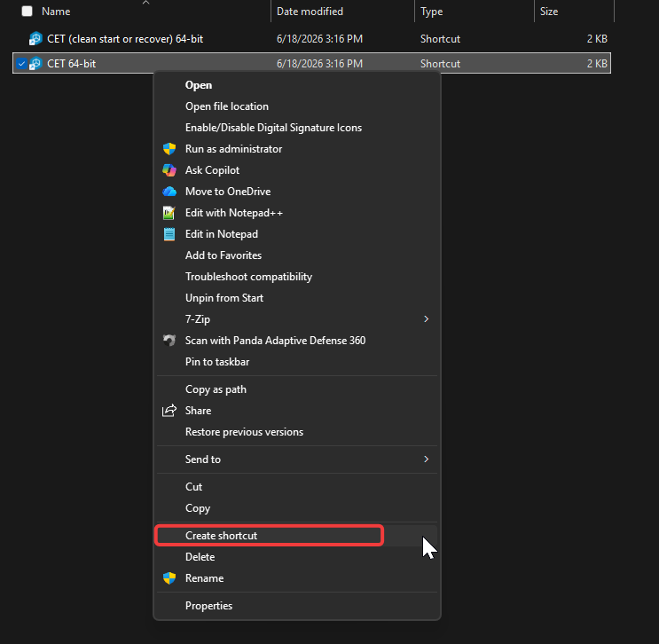
Task: Choose Unpin from Start
Action: tap(224, 298)
